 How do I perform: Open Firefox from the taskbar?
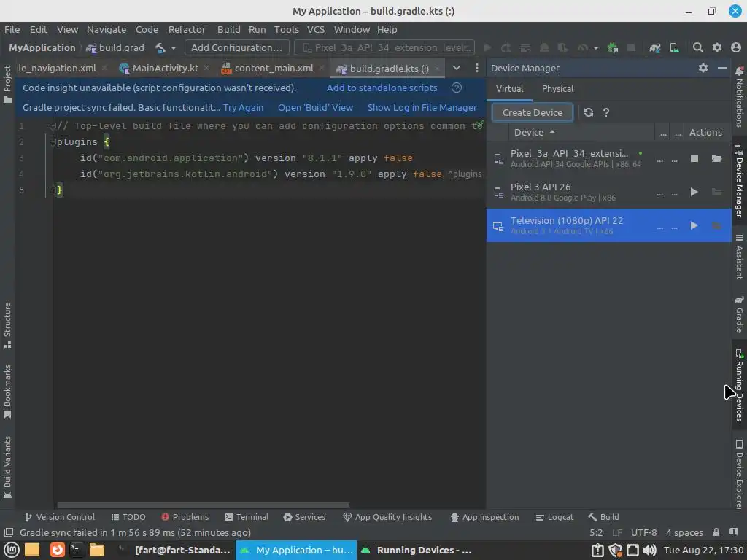(57, 550)
